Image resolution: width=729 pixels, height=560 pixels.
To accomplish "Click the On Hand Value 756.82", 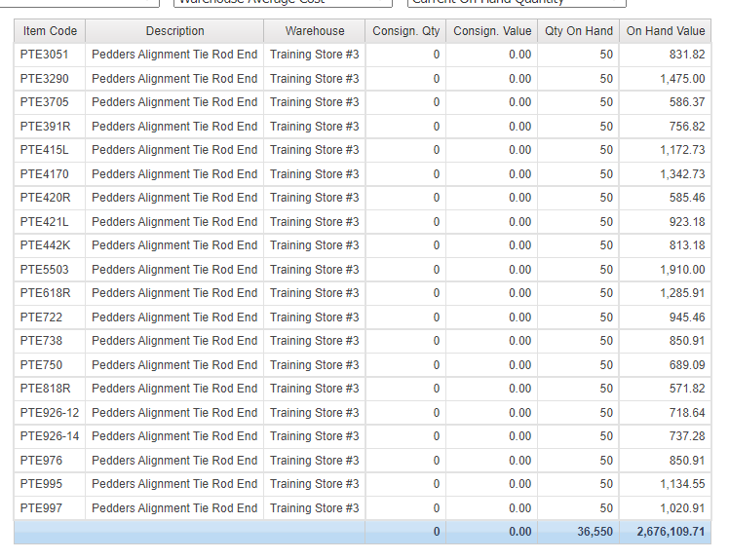I will (x=687, y=127).
